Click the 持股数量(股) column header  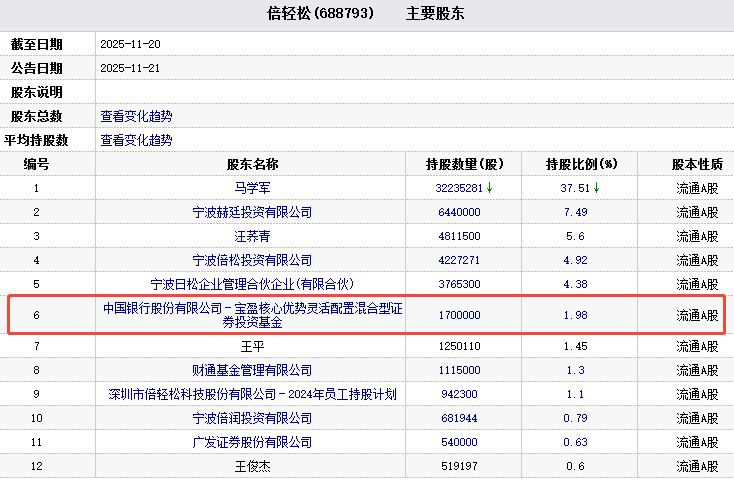(465, 164)
